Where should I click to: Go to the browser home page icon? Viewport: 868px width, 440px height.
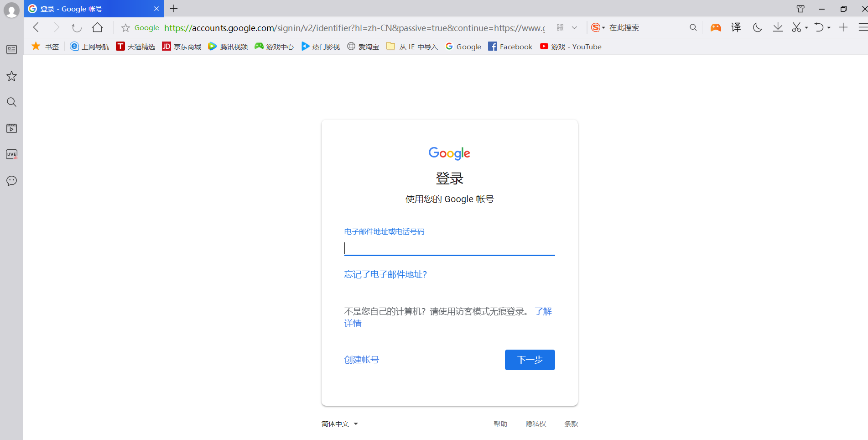click(x=97, y=27)
